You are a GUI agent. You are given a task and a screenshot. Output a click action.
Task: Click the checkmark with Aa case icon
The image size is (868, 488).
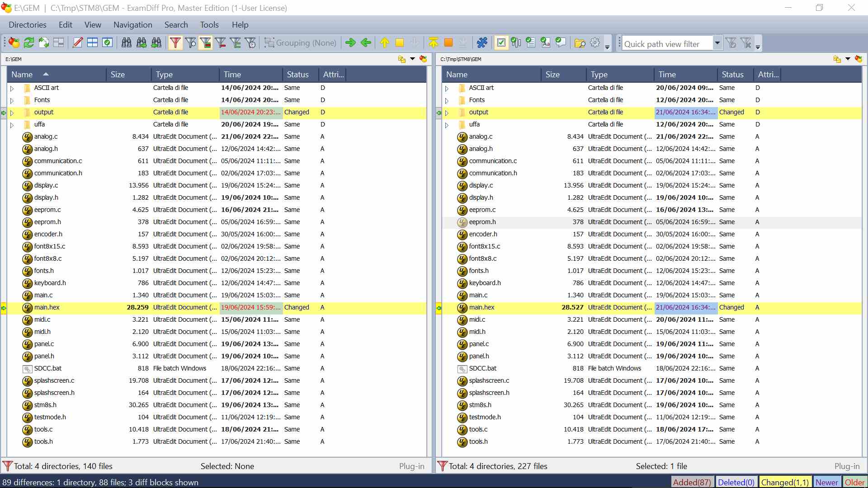(546, 43)
